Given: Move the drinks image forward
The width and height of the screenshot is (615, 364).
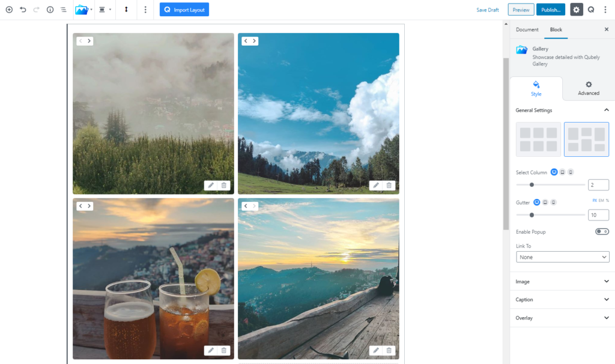Looking at the screenshot, I should [x=89, y=206].
